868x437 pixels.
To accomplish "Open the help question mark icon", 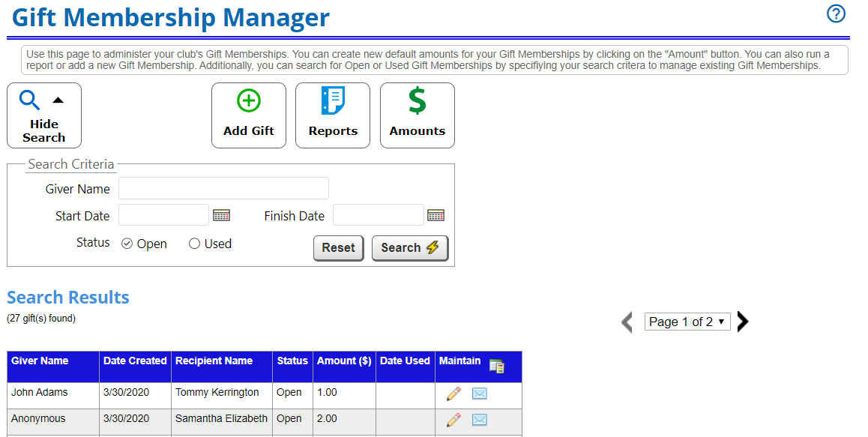I will [836, 13].
